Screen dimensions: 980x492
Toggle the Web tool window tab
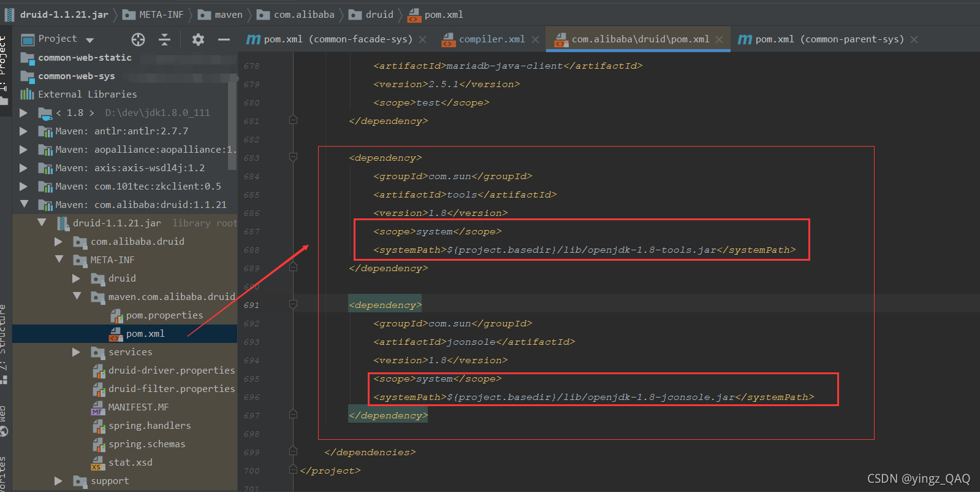(x=4, y=420)
